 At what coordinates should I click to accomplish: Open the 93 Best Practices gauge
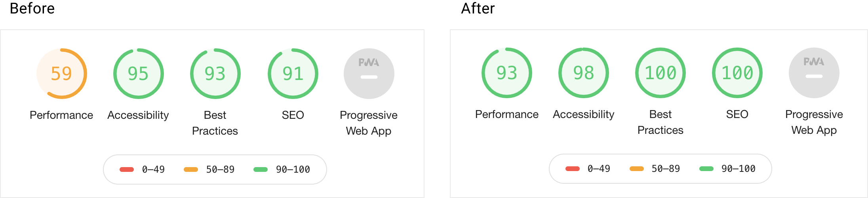215,74
